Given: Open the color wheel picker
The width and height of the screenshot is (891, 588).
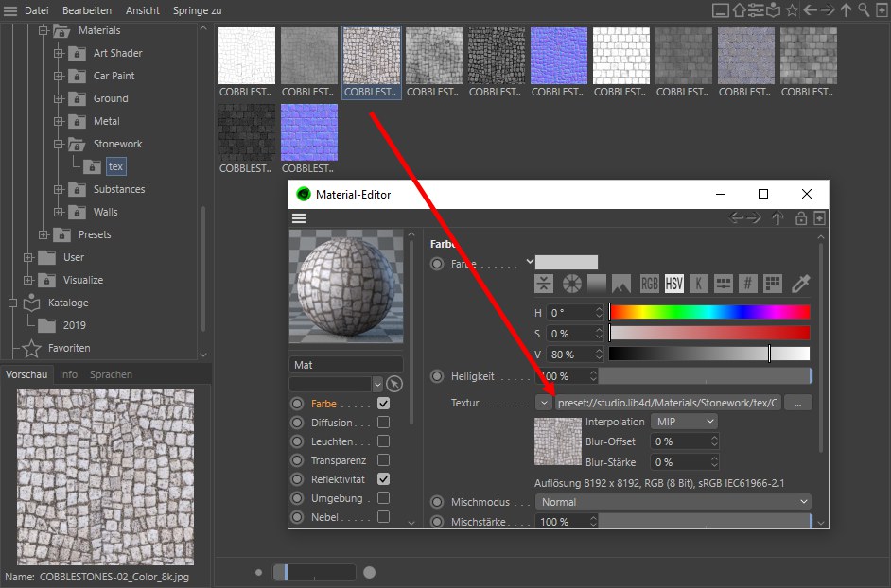Looking at the screenshot, I should click(571, 284).
